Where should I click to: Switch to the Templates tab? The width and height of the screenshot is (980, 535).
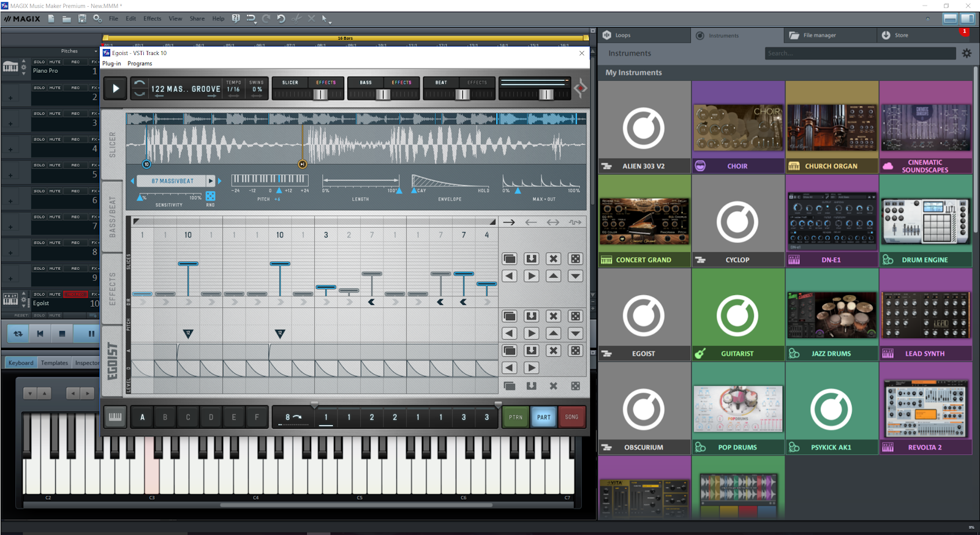(55, 363)
